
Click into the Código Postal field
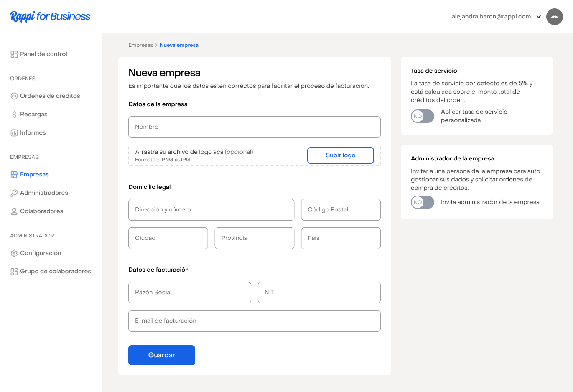[x=340, y=210]
